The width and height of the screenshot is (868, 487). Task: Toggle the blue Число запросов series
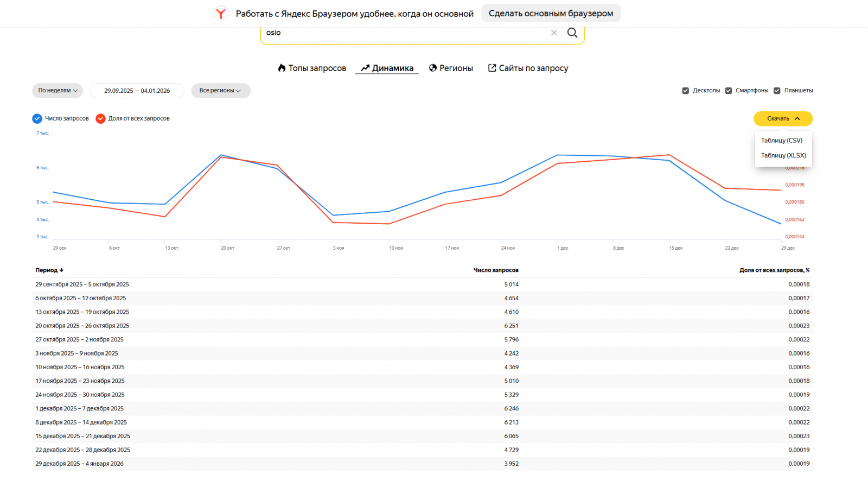(x=37, y=118)
